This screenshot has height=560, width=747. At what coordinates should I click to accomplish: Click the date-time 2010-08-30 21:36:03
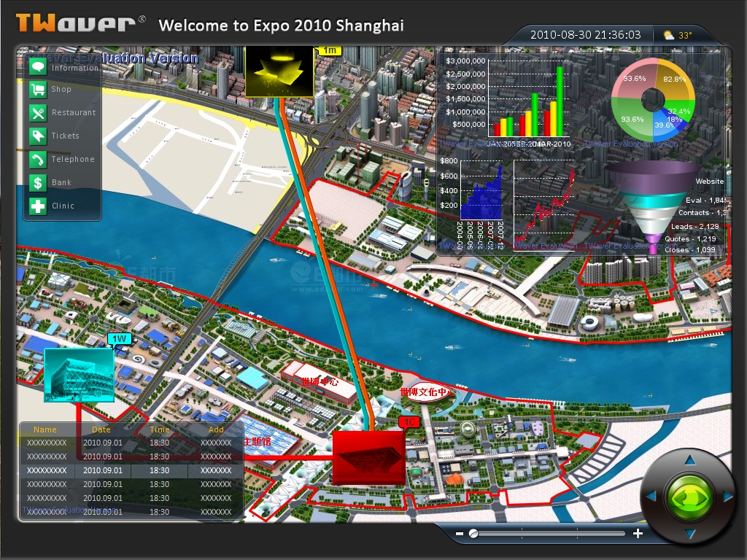[x=586, y=35]
